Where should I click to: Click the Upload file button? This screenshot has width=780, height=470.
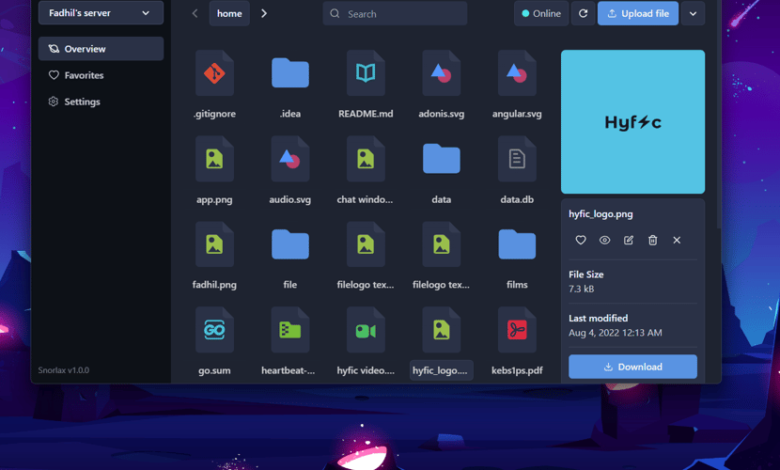[x=638, y=13]
